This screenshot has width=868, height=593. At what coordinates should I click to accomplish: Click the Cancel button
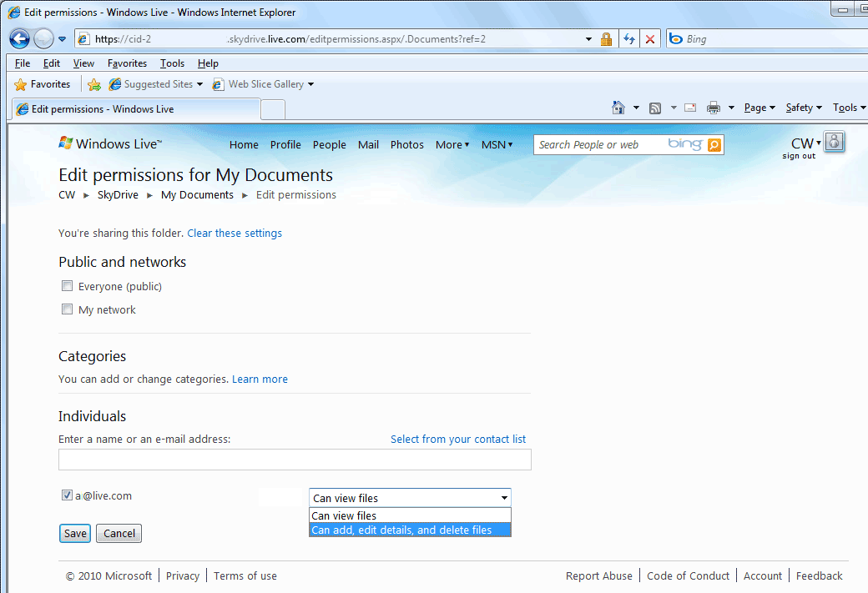click(119, 533)
